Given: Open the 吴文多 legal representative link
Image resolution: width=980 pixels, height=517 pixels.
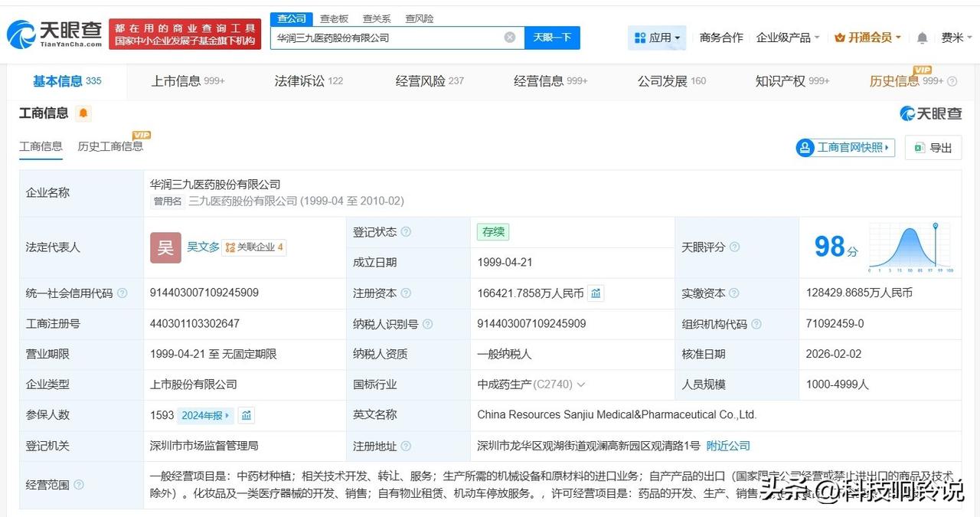Looking at the screenshot, I should [203, 247].
